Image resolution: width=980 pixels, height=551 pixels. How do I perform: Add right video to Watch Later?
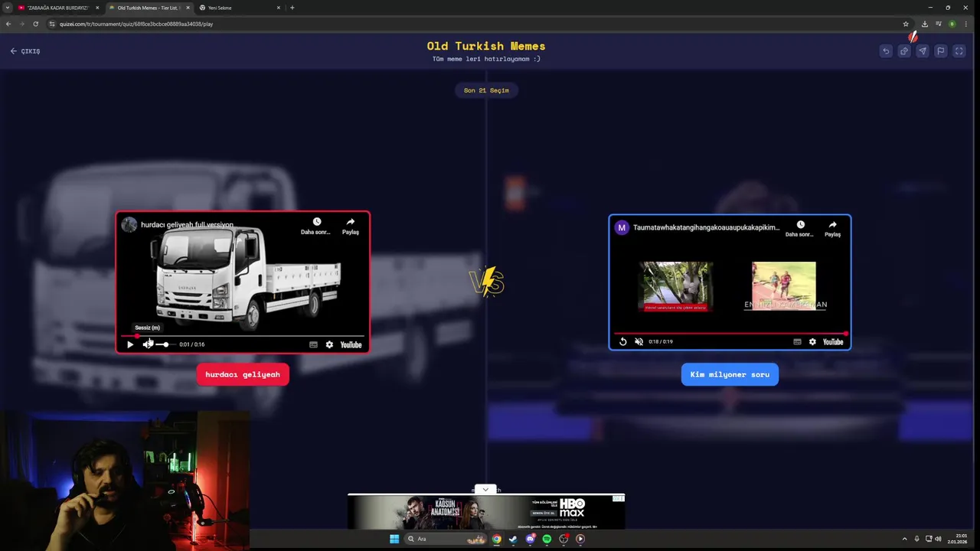pyautogui.click(x=799, y=229)
